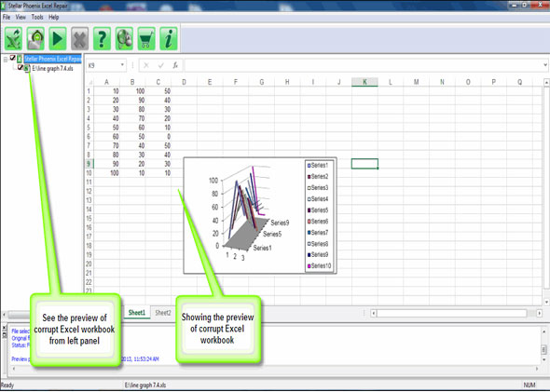Image resolution: width=550 pixels, height=392 pixels.
Task: Click the globe update toolbar icon
Action: point(124,38)
